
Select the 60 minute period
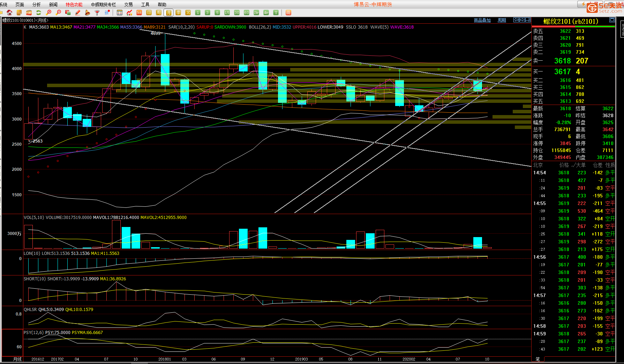[x=247, y=13]
